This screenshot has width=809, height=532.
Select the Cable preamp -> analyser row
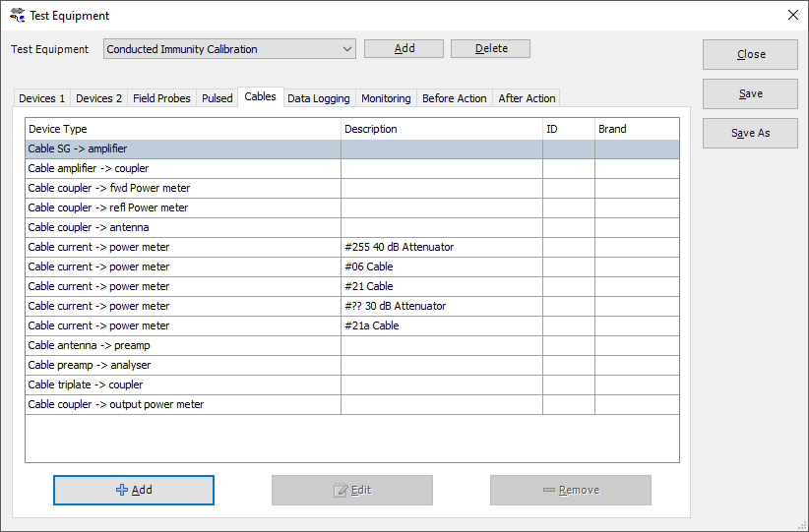pos(352,365)
